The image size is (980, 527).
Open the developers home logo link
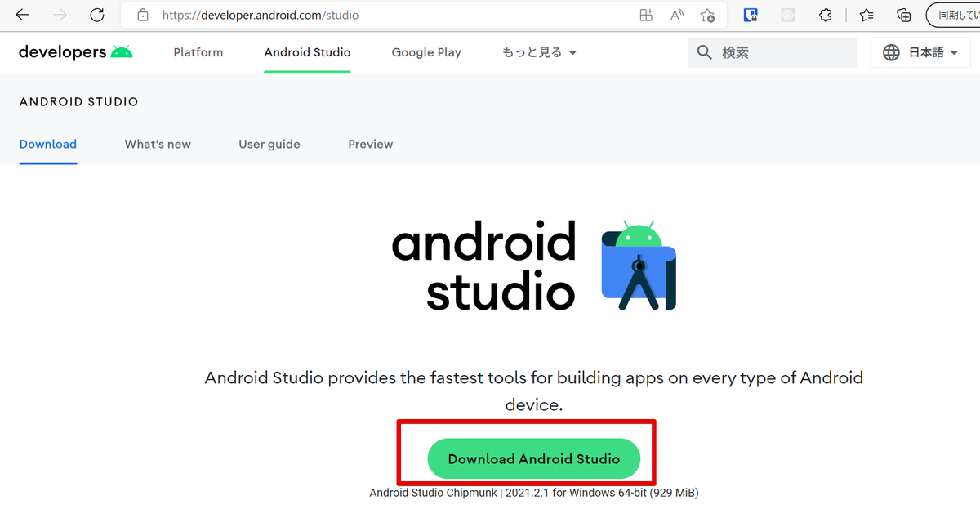(x=75, y=52)
